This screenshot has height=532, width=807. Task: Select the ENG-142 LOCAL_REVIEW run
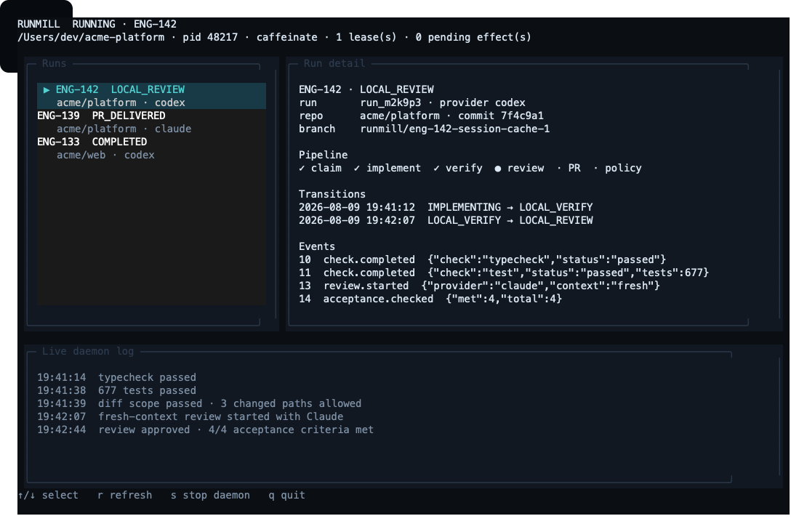[151, 96]
